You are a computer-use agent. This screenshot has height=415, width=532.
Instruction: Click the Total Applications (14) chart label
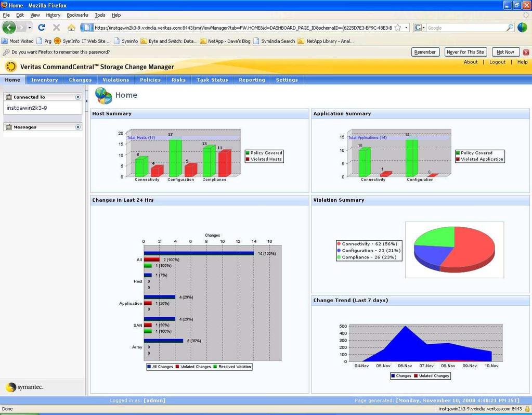(368, 137)
